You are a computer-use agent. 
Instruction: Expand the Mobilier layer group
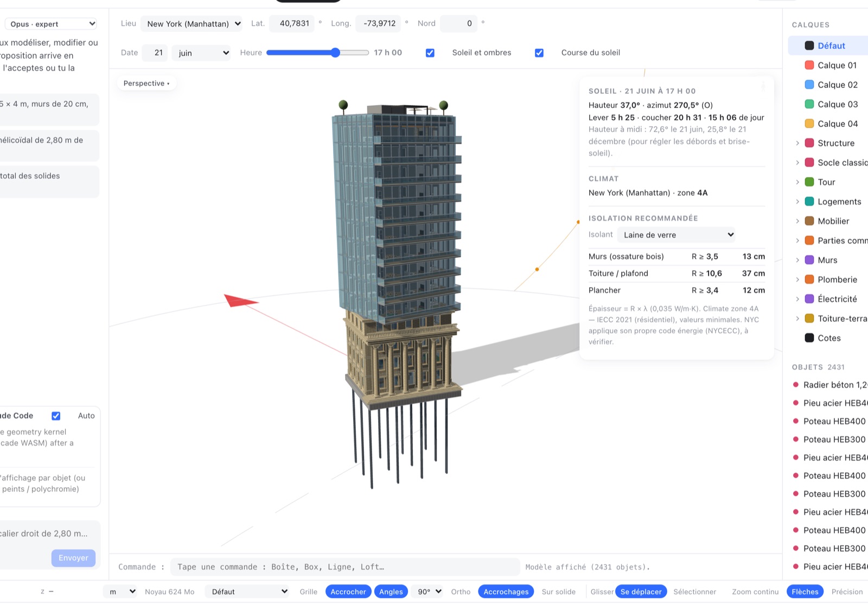pyautogui.click(x=797, y=221)
